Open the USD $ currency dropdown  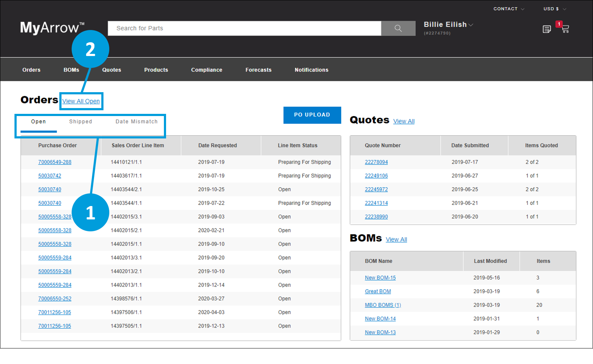click(551, 9)
